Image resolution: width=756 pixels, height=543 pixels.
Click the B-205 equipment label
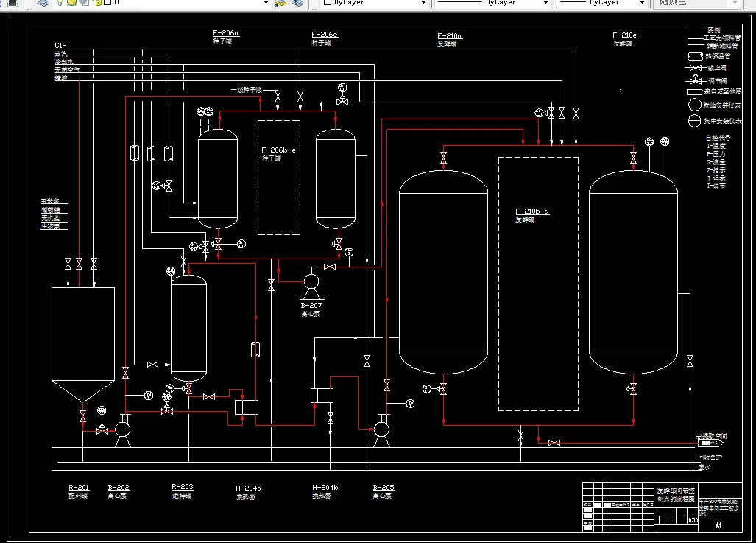[x=384, y=488]
